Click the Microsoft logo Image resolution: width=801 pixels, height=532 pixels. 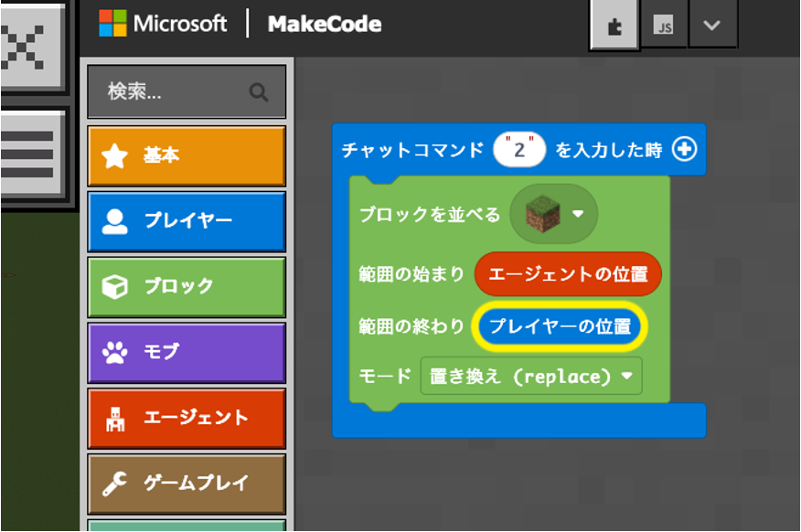[x=163, y=24]
